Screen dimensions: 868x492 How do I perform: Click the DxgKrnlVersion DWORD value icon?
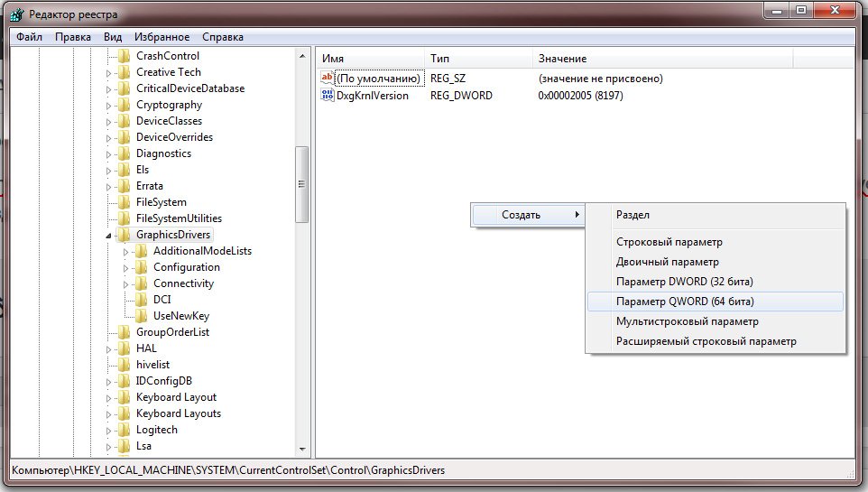328,96
